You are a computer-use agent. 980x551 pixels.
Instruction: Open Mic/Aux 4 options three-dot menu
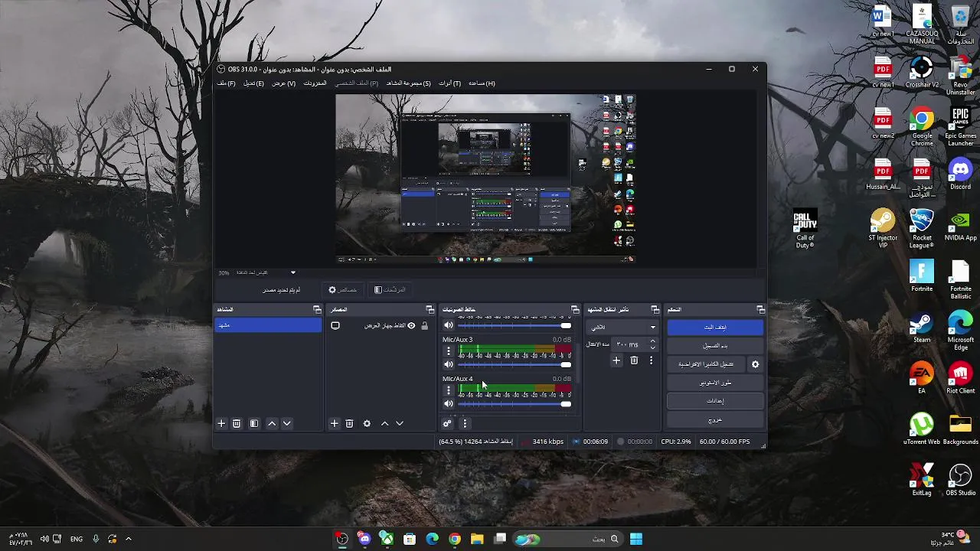click(449, 390)
